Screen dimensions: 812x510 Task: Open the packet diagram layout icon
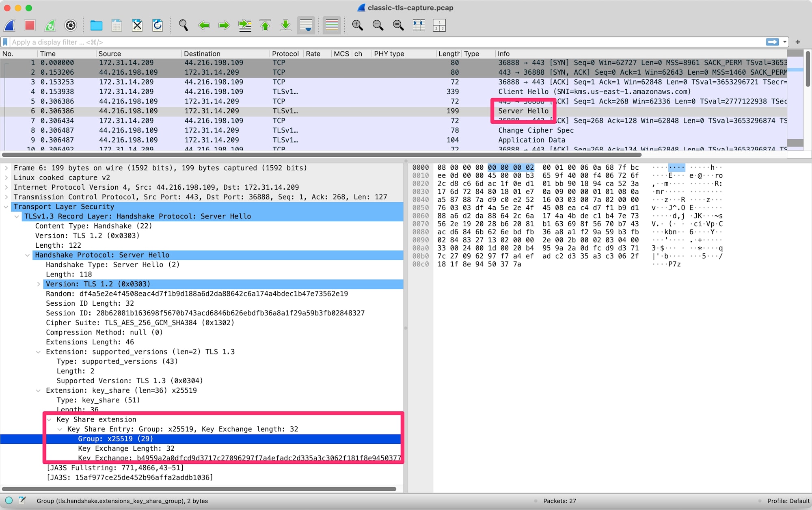439,26
